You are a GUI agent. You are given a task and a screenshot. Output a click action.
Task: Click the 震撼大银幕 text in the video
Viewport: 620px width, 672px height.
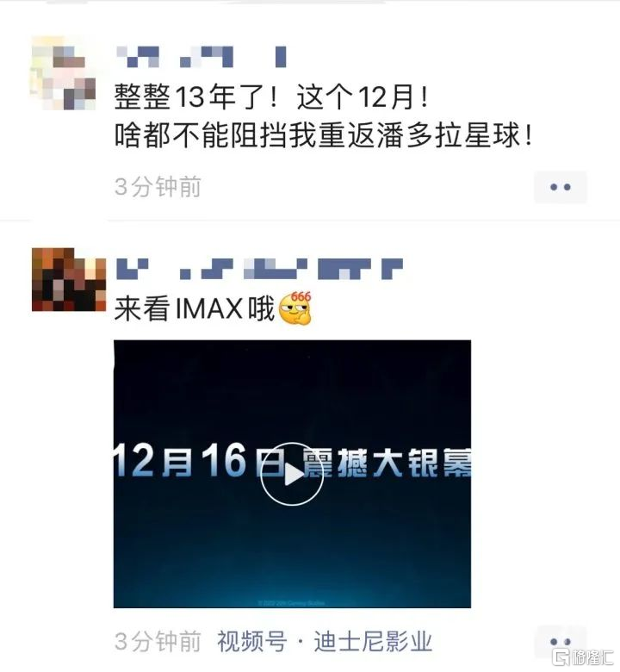coord(387,463)
